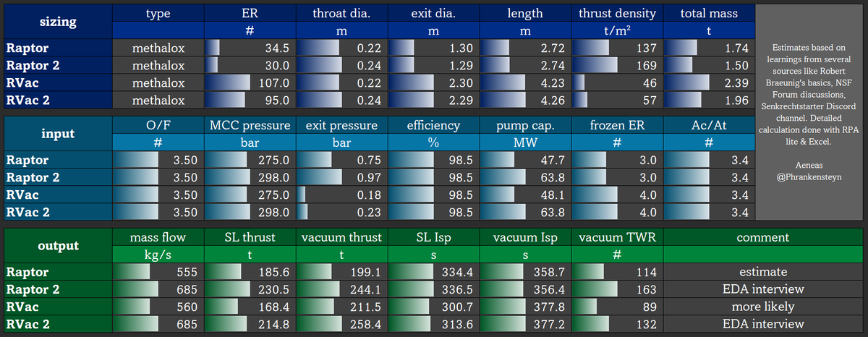Click the "exit pressure" column header
This screenshot has width=868, height=337.
coord(341,125)
